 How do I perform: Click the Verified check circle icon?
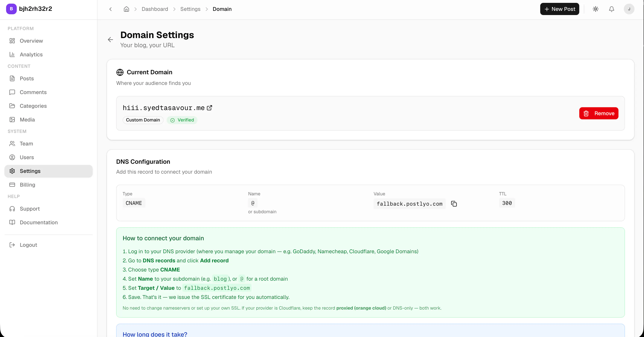[173, 120]
